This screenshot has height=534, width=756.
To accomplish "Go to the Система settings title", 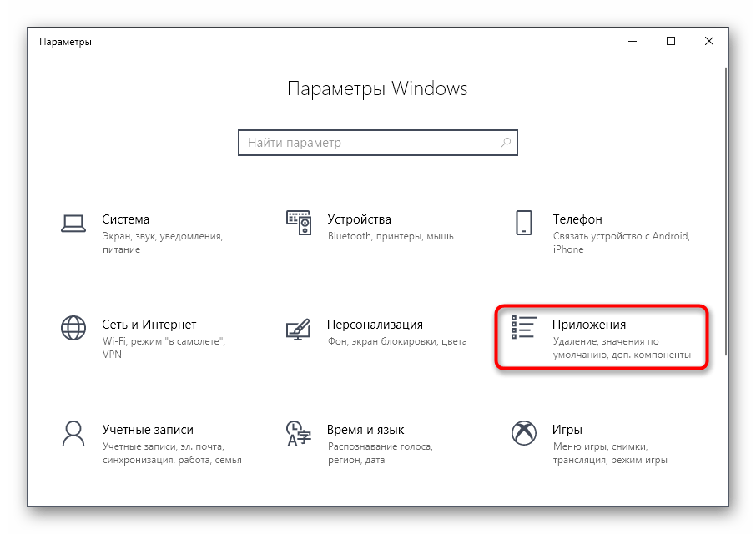I will click(125, 219).
